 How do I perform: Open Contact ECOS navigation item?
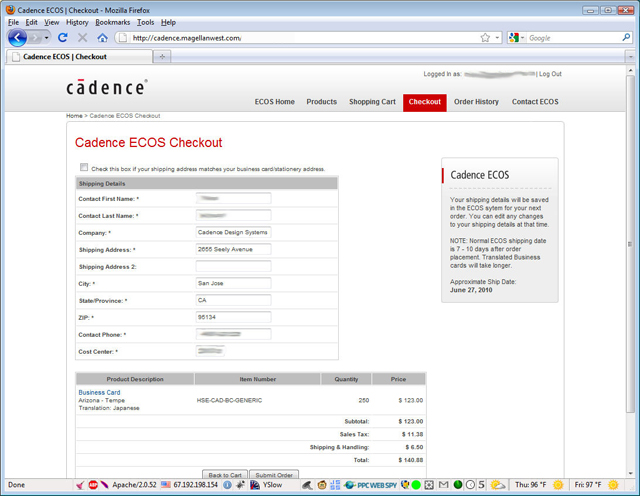pyautogui.click(x=535, y=102)
